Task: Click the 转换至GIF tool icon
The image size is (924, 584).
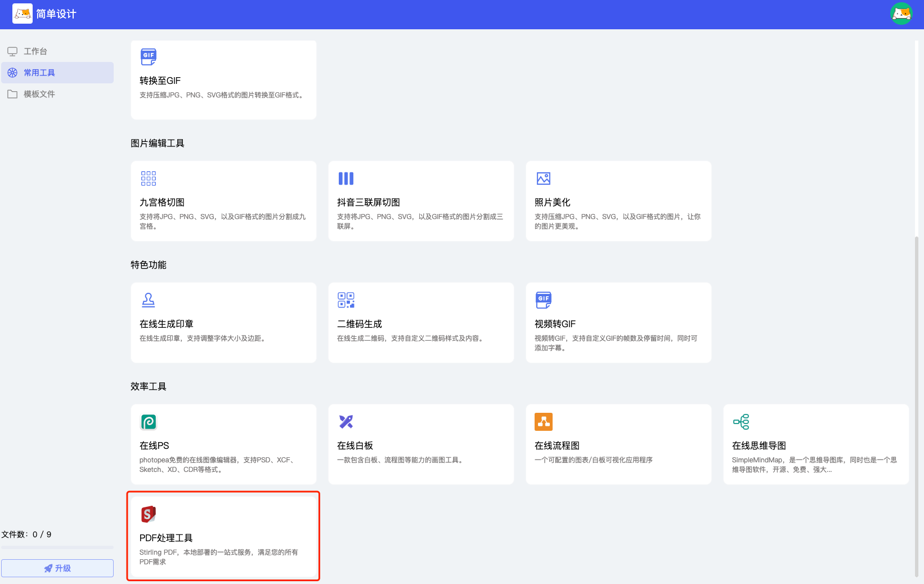Action: click(x=149, y=56)
